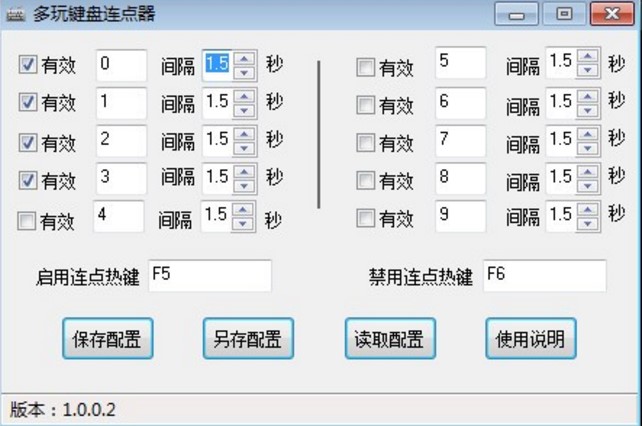The height and width of the screenshot is (426, 642).
Task: Tick the 有效 checkbox for key 6
Action: pos(365,105)
